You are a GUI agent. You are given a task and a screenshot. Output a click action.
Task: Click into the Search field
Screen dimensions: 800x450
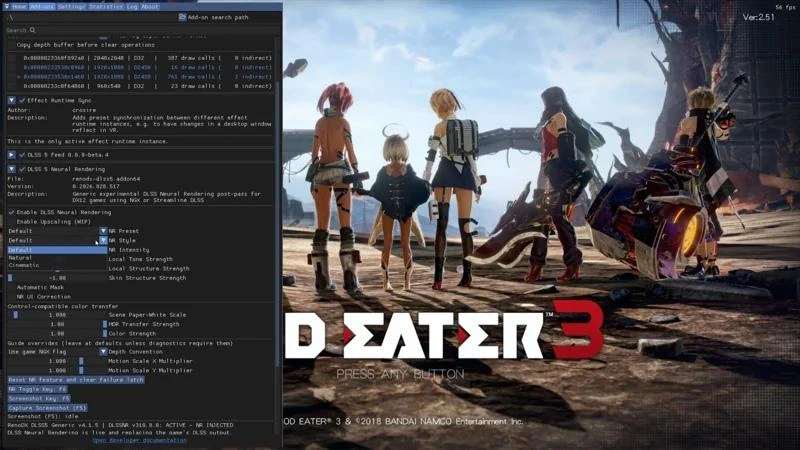[x=143, y=30]
